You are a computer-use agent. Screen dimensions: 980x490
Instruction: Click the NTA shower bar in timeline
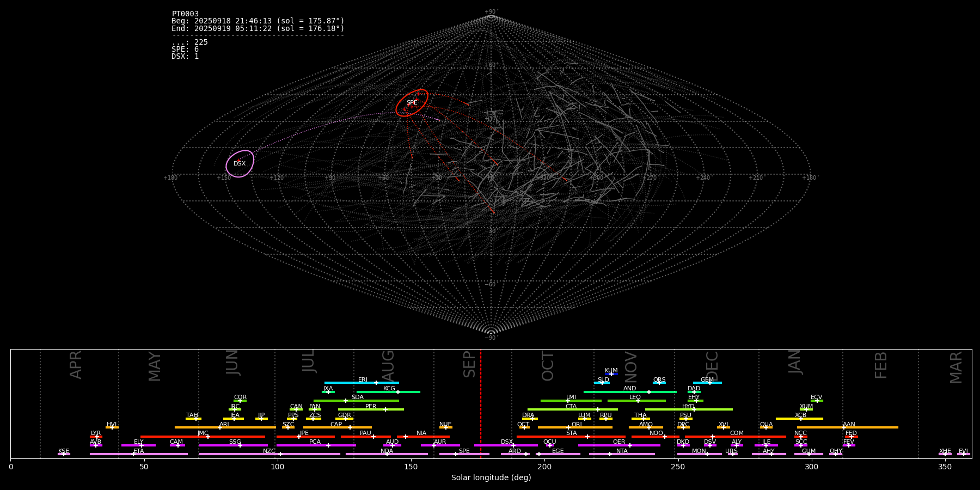click(x=622, y=454)
